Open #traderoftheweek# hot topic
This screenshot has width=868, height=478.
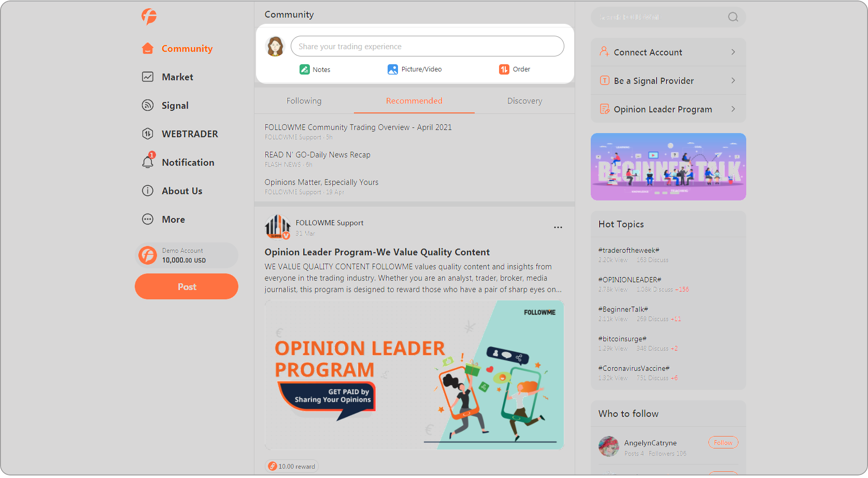[629, 250]
